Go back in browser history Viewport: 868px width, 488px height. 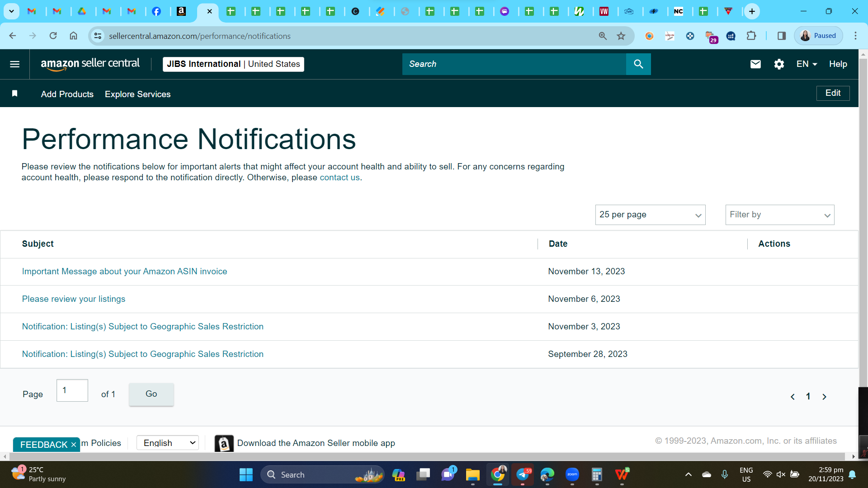pos(13,36)
